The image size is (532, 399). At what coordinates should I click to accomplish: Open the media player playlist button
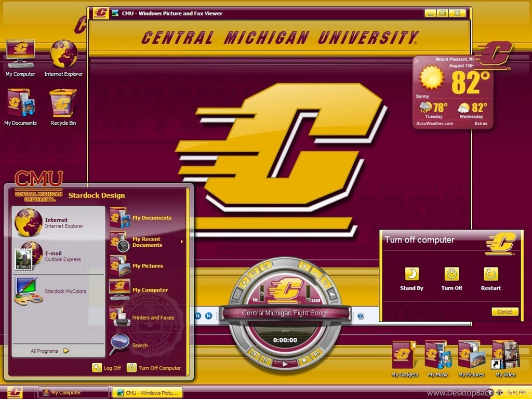click(254, 273)
